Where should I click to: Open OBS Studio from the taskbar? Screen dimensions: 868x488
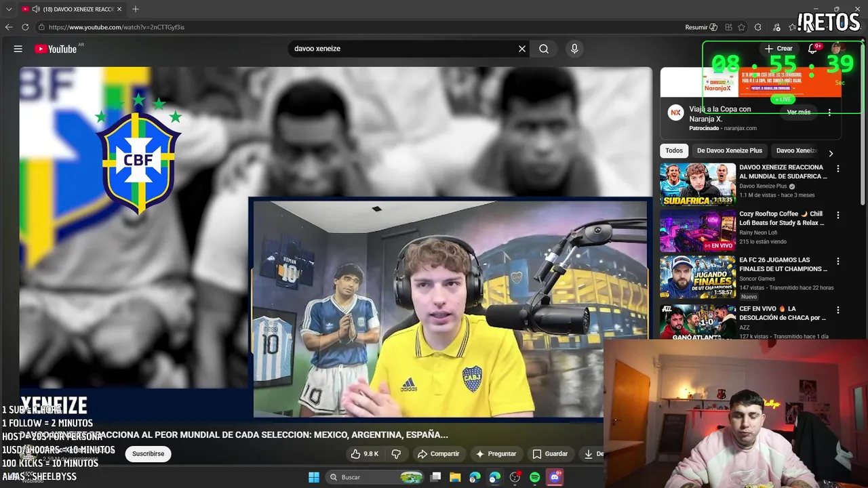tap(515, 477)
